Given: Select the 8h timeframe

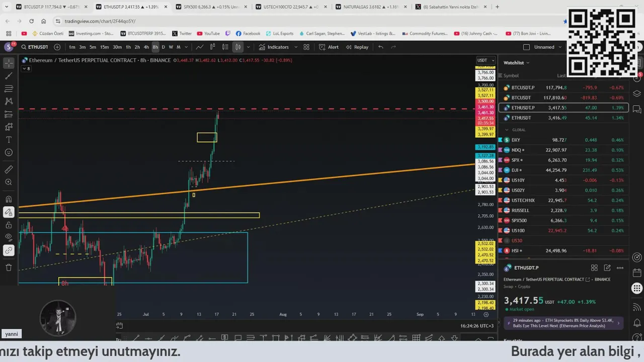Looking at the screenshot, I should [155, 47].
